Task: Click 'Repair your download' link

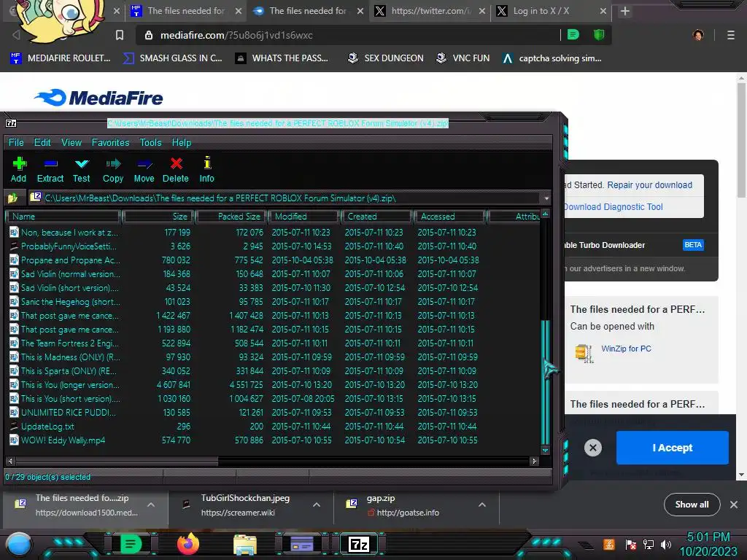Action: click(649, 184)
